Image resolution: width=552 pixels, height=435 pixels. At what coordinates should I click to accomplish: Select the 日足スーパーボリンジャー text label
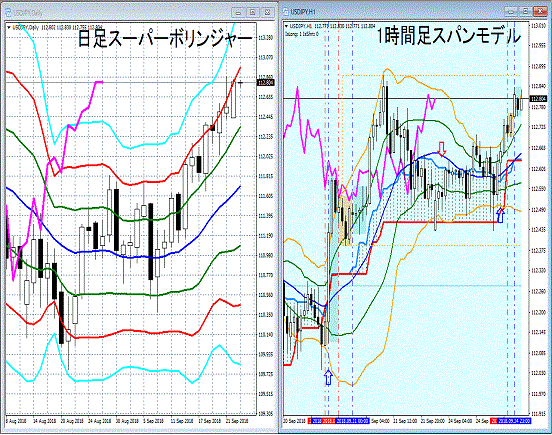click(x=165, y=38)
